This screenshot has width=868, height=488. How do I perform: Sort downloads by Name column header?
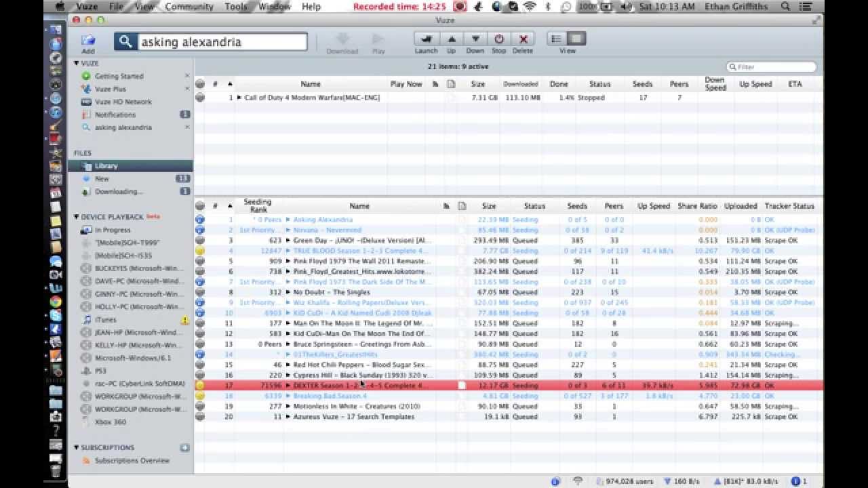point(311,84)
